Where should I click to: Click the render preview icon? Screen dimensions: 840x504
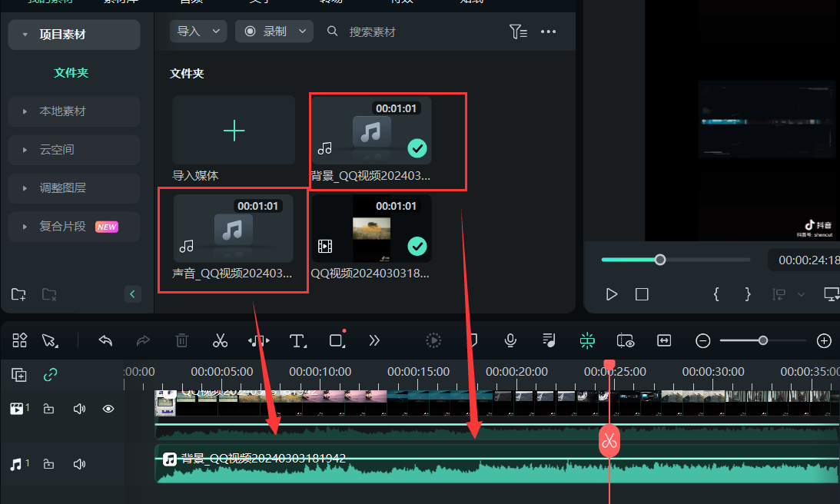coord(433,340)
